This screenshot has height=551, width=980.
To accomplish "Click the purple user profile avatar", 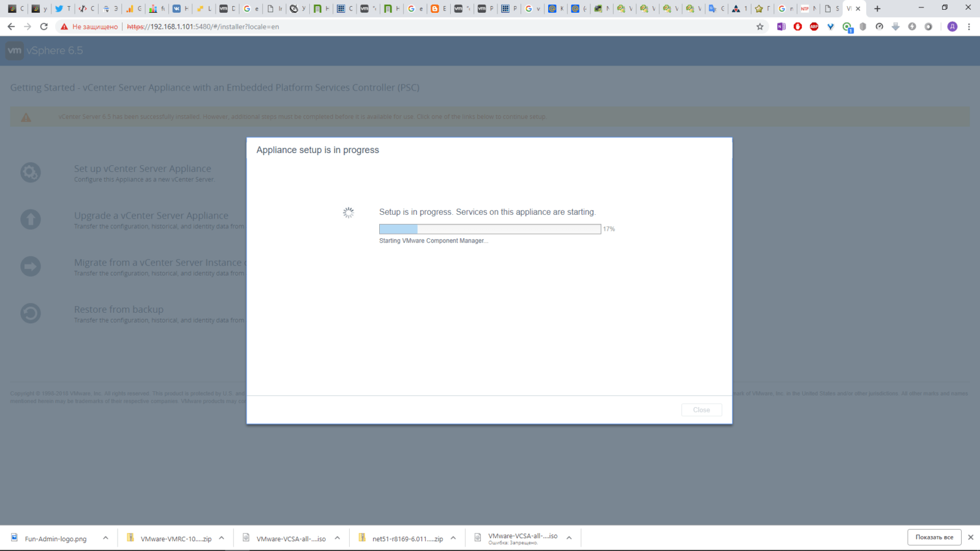I will click(x=952, y=26).
